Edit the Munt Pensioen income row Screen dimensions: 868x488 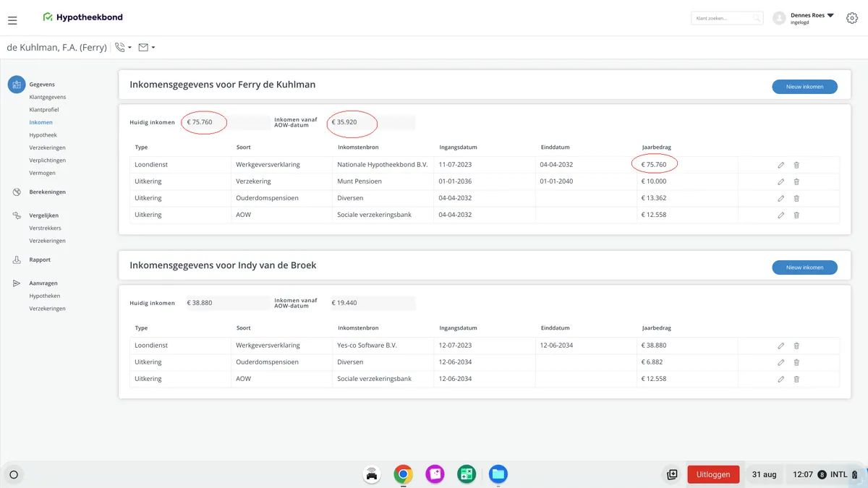[781, 181]
